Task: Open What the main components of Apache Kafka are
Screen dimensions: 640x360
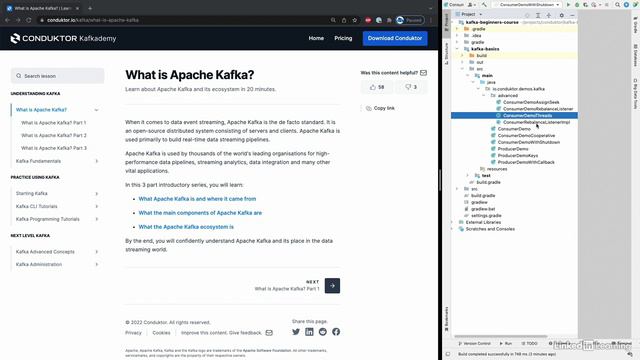Action: [200, 213]
